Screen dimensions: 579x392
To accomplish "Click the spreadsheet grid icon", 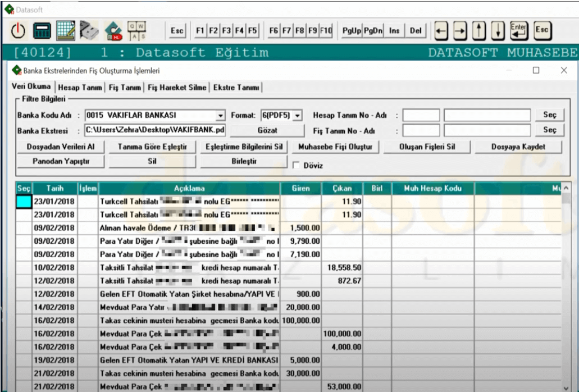I will pyautogui.click(x=66, y=30).
